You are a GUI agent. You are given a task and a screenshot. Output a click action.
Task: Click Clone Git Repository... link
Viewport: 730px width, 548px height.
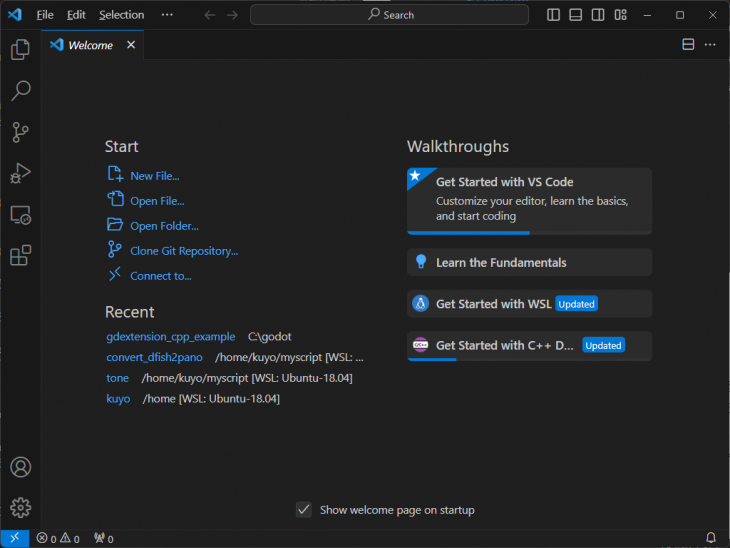coord(184,251)
